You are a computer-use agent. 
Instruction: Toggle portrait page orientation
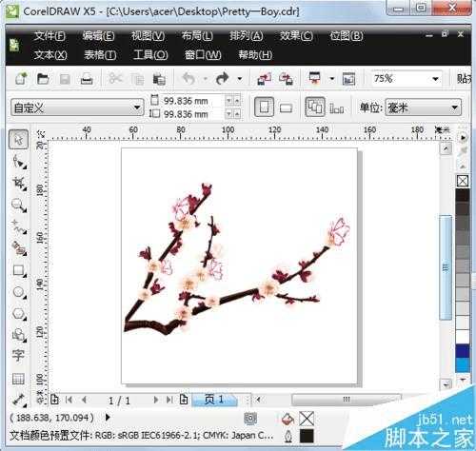(264, 108)
